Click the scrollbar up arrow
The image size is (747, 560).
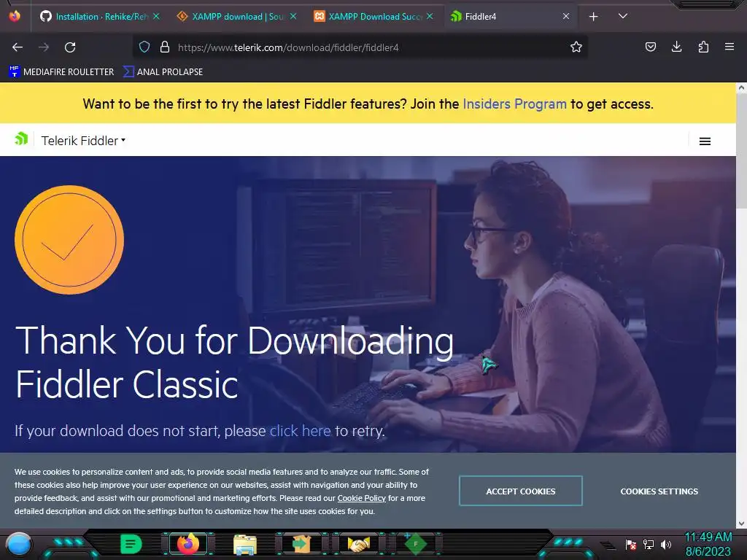point(741,87)
